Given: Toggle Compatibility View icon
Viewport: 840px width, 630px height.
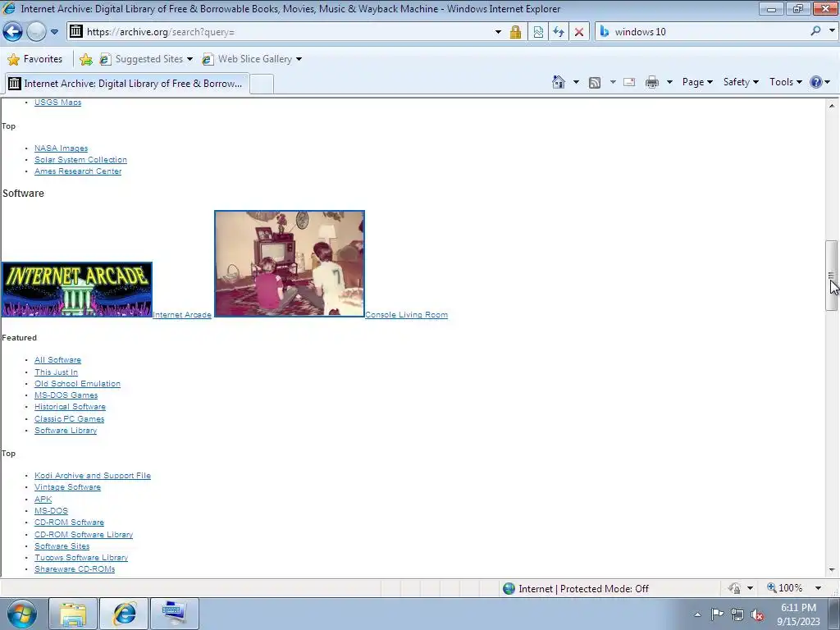Looking at the screenshot, I should click(538, 32).
